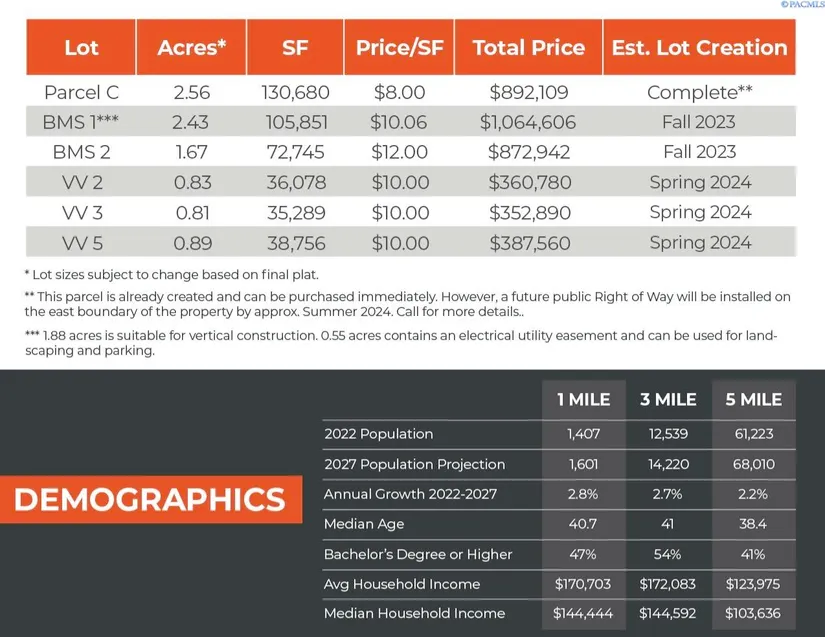Select the Parcel C lot cell
Screen dimensions: 825x637
pyautogui.click(x=82, y=92)
